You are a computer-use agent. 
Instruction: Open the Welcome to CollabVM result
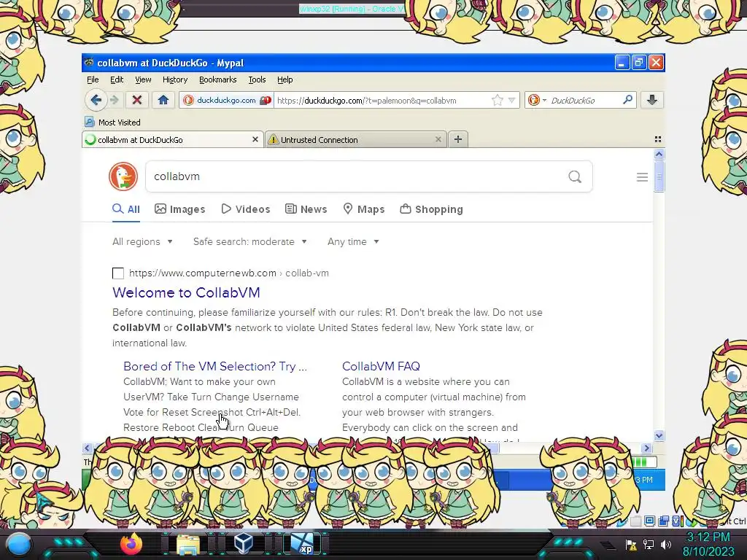(x=186, y=292)
